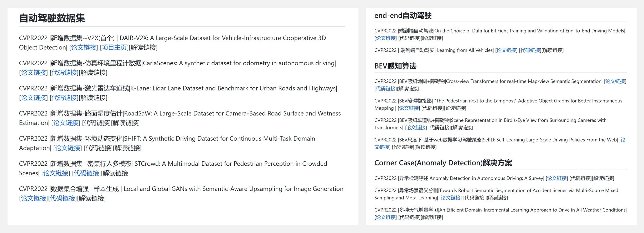The width and height of the screenshot is (644, 233).
Task: Click 解读链接 text of Learning from All Vehicles
Action: point(553,50)
